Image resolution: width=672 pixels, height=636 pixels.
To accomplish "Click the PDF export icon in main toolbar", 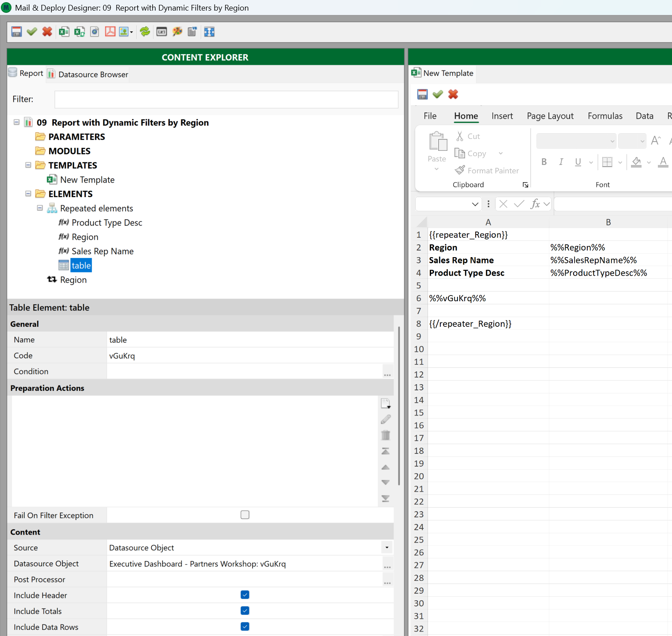I will point(110,32).
